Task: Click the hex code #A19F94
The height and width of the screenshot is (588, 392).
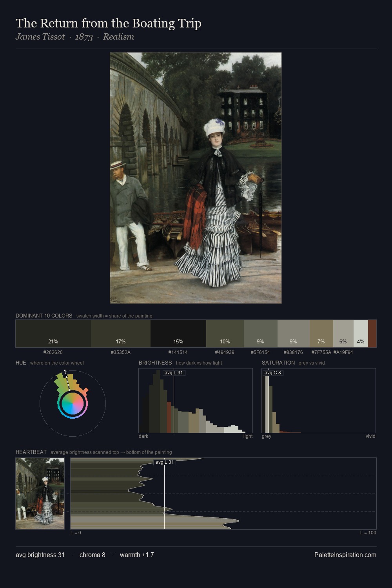Action: [343, 352]
